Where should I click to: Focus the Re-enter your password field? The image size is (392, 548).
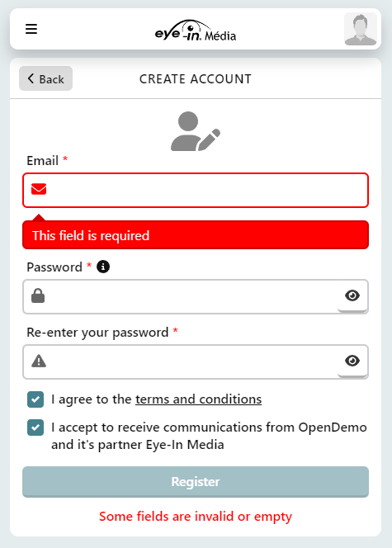(x=196, y=361)
